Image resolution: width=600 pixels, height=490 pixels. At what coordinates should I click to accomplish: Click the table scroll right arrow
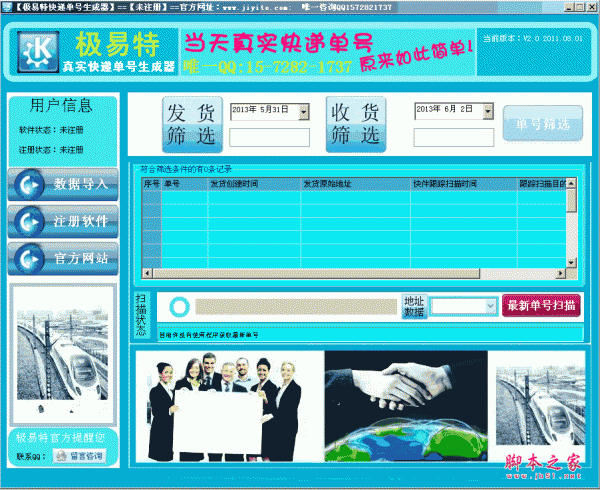pyautogui.click(x=561, y=273)
